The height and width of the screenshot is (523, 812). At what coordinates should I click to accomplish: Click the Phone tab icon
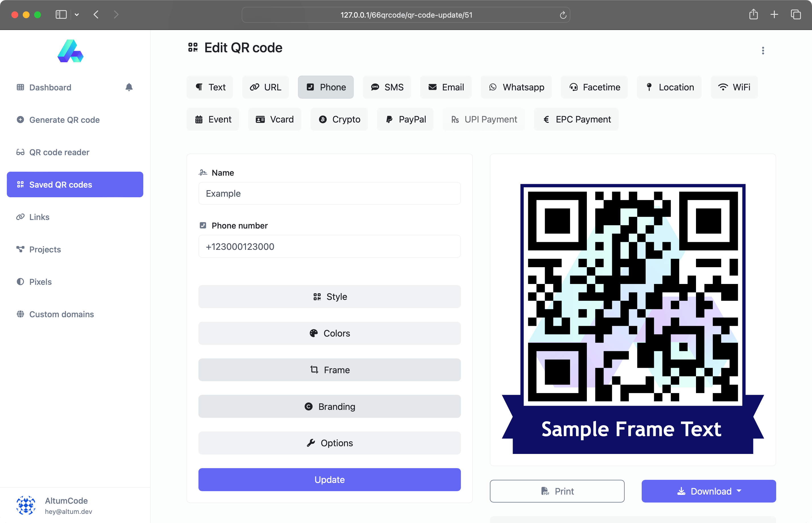310,87
